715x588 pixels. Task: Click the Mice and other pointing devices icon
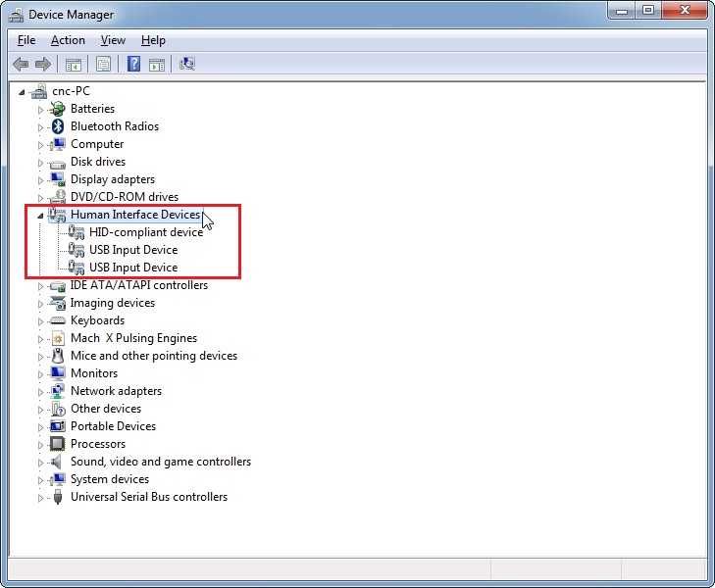[x=58, y=356]
